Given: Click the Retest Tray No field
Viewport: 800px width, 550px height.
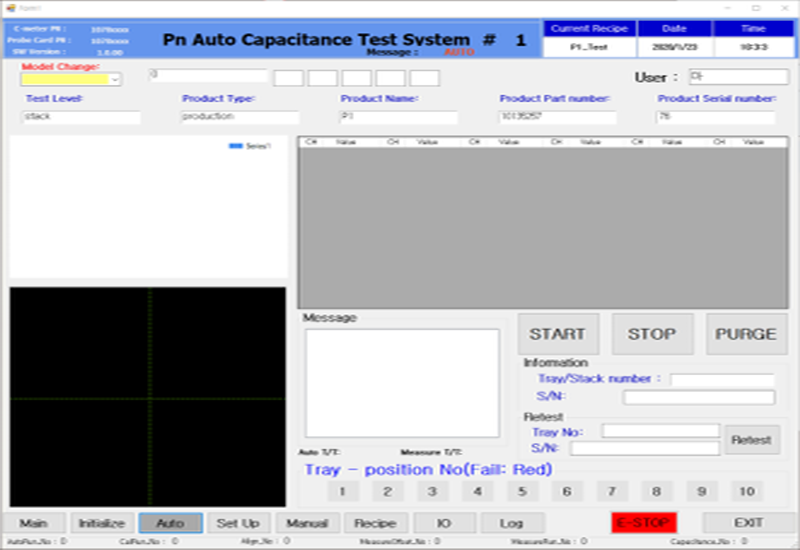Looking at the screenshot, I should point(660,431).
